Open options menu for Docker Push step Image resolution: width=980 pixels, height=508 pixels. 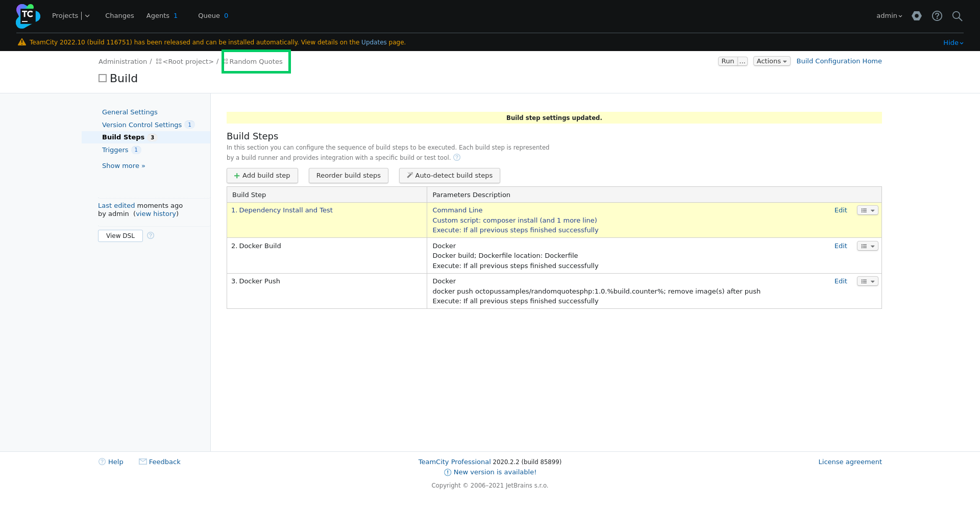click(x=868, y=281)
